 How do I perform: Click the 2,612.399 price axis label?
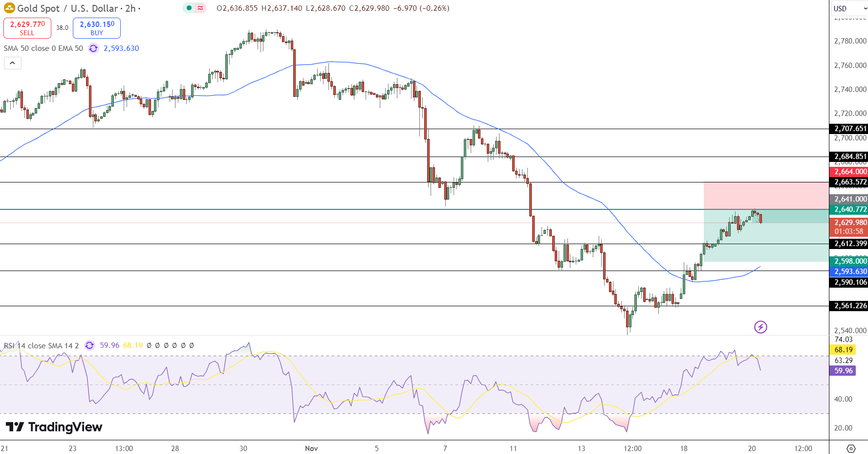tap(849, 244)
